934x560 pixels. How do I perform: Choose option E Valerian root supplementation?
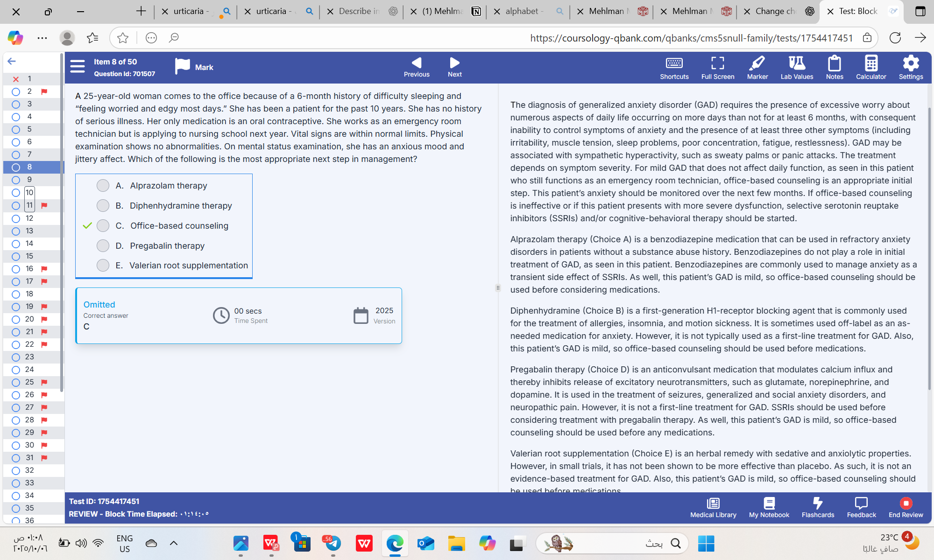point(103,266)
